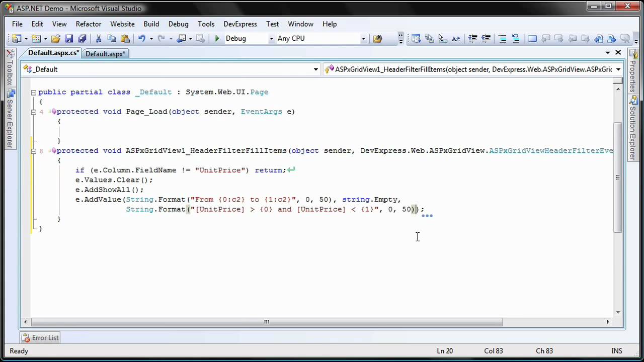Increase line indent using the toolbar icon
The image size is (644, 362).
click(x=486, y=39)
